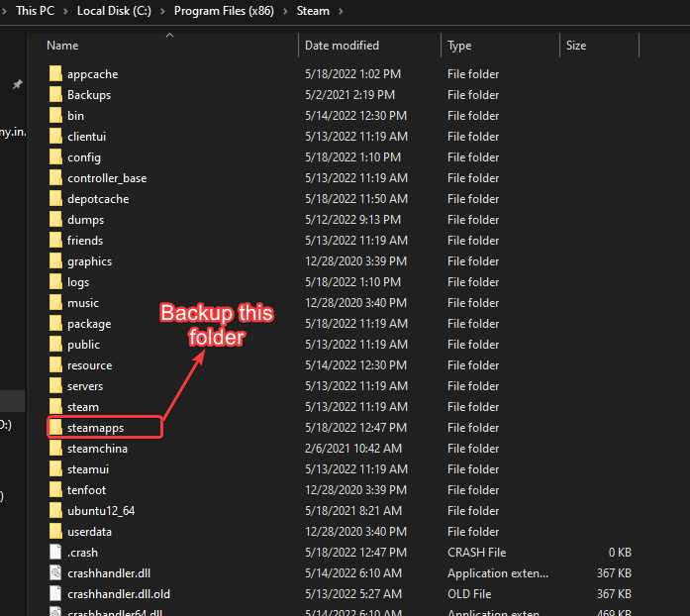Select the dumps folder icon
Screen dimensions: 690x616
point(55,219)
